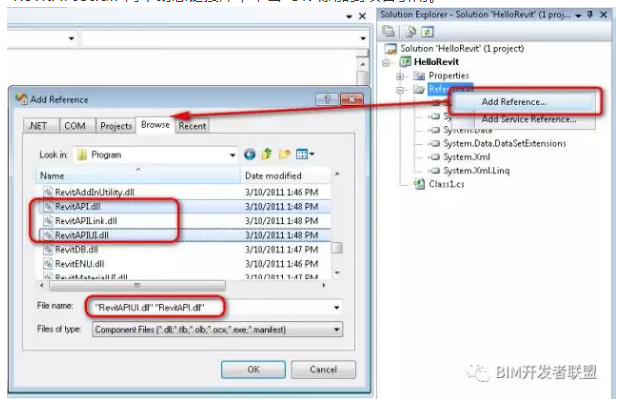
Task: Collapse the HelloRevit project node
Action: (386, 62)
